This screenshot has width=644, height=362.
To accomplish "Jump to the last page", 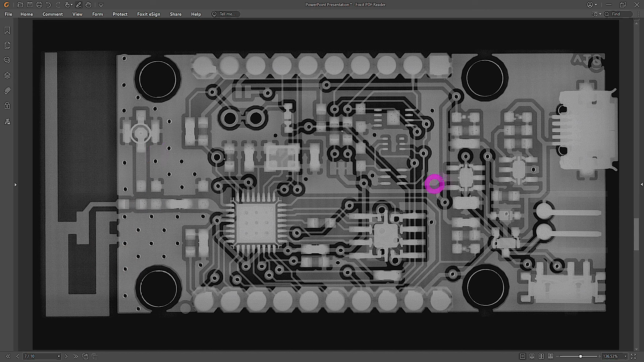I will click(75, 356).
